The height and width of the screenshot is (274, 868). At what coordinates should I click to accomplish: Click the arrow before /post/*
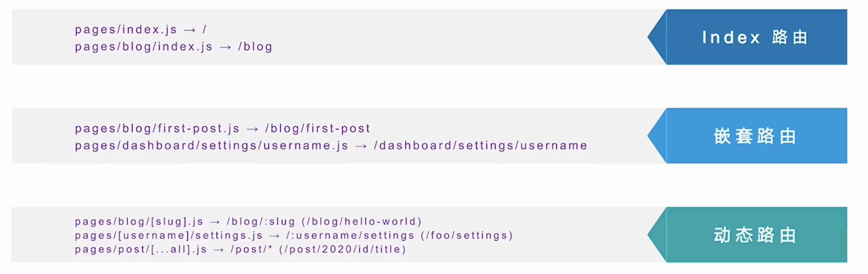tap(219, 250)
